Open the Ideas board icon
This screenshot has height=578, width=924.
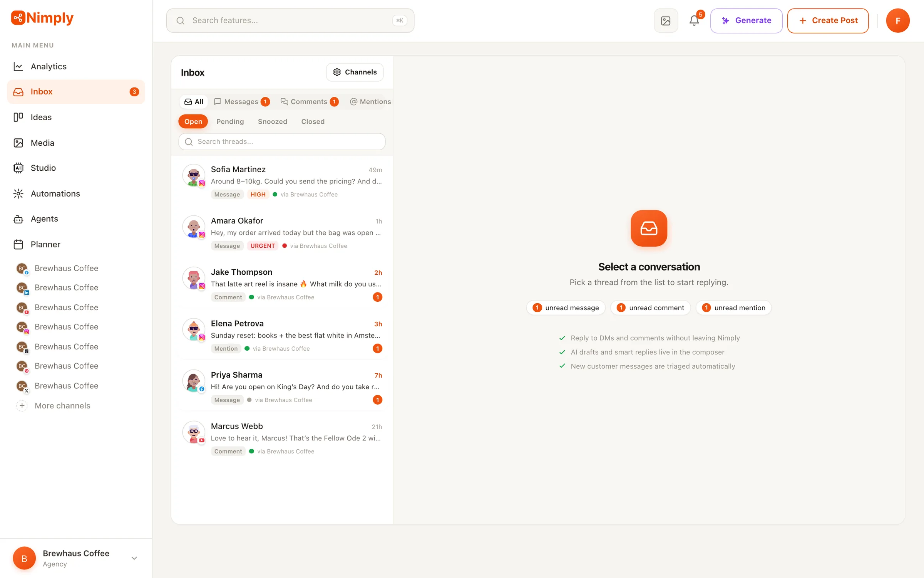point(18,117)
